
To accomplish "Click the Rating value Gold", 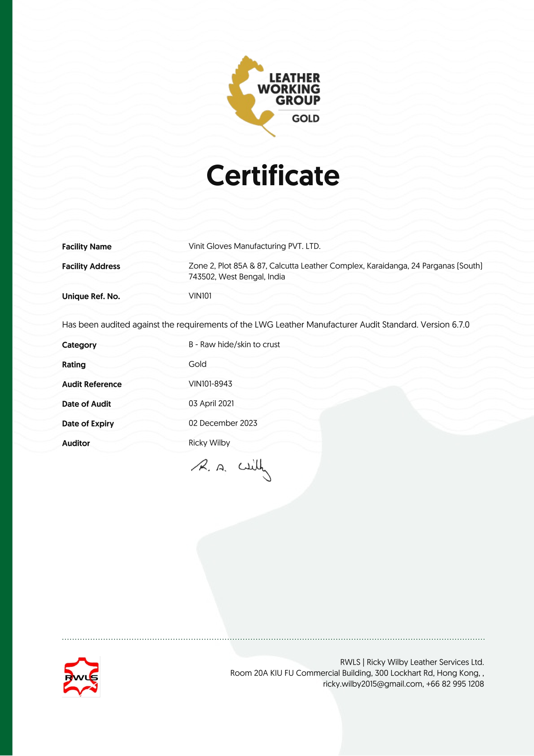I will 198,364.
